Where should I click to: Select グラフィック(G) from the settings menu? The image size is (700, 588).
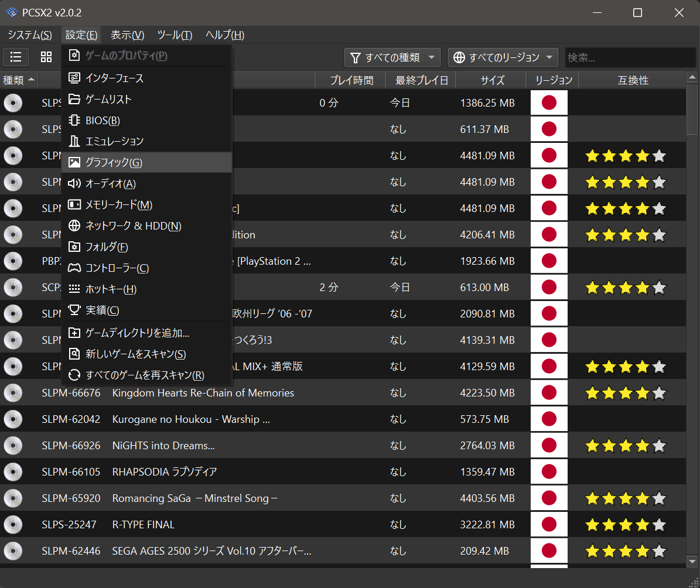click(x=147, y=162)
